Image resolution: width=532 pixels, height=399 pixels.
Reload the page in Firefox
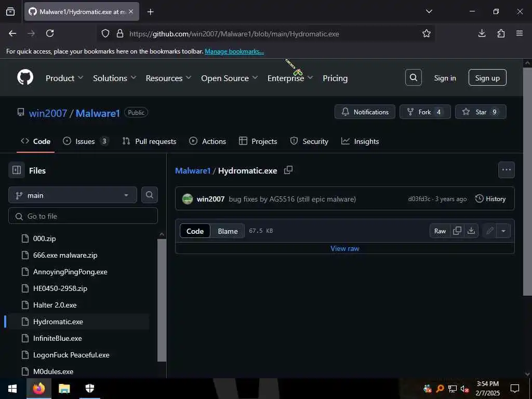tap(50, 33)
